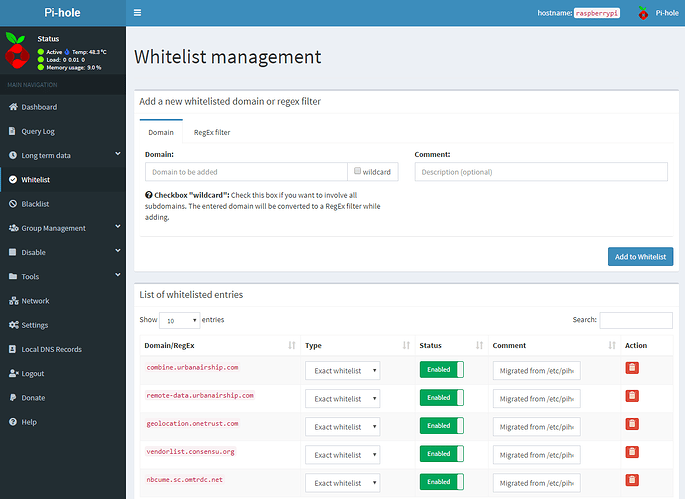Open the entries-per-page dropdown
685x499 pixels.
point(180,321)
